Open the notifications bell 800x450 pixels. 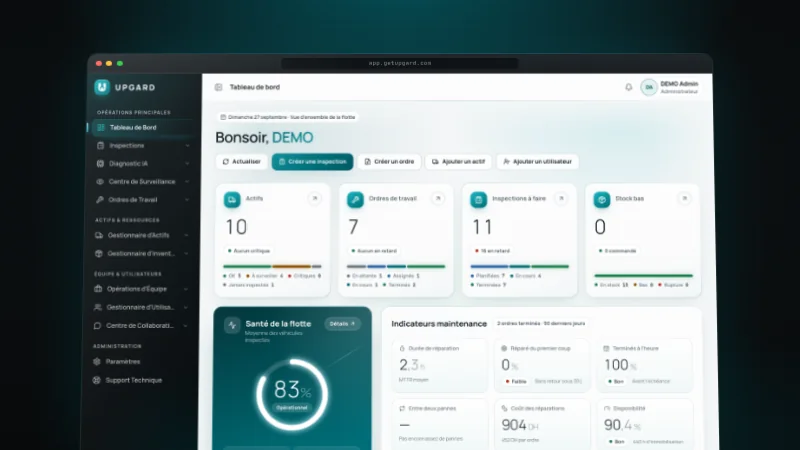coord(629,87)
